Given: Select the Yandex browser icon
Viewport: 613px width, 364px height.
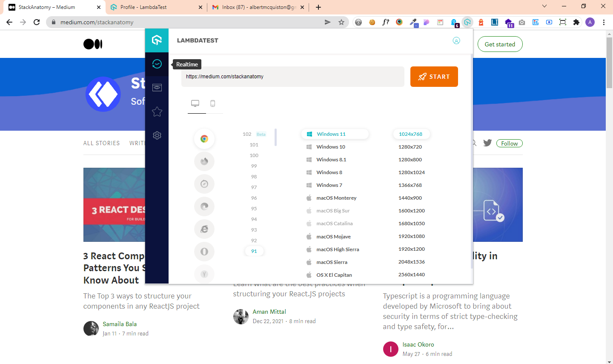Looking at the screenshot, I should tap(204, 274).
